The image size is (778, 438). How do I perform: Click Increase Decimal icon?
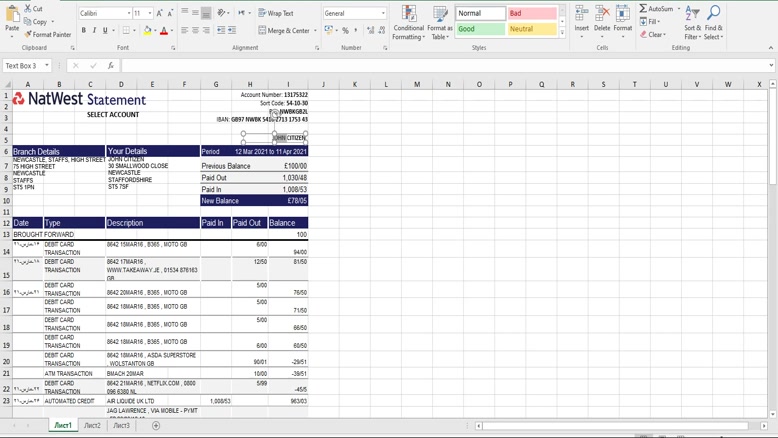tap(371, 31)
